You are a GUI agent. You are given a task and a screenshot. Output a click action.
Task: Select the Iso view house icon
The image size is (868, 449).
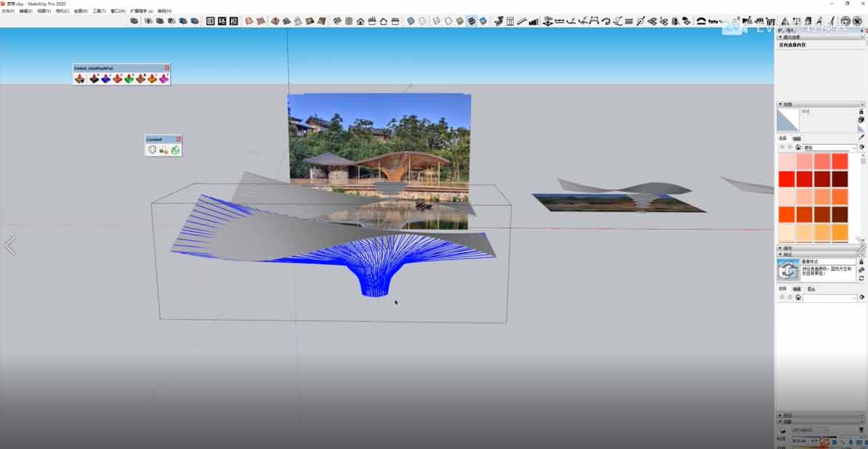(x=360, y=21)
